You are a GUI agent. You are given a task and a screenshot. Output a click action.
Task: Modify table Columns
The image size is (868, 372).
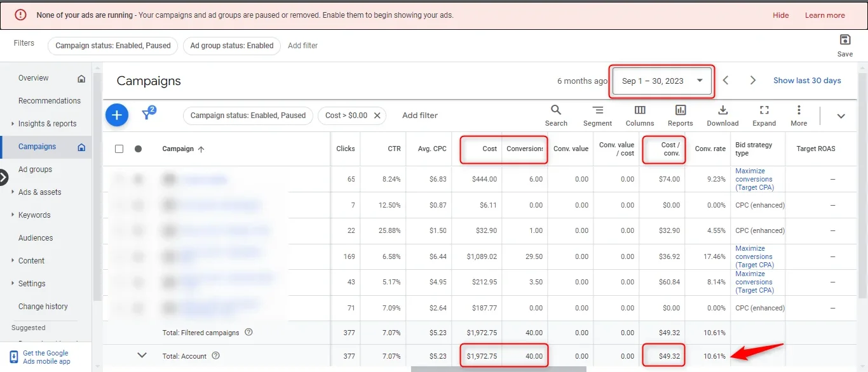pyautogui.click(x=640, y=116)
